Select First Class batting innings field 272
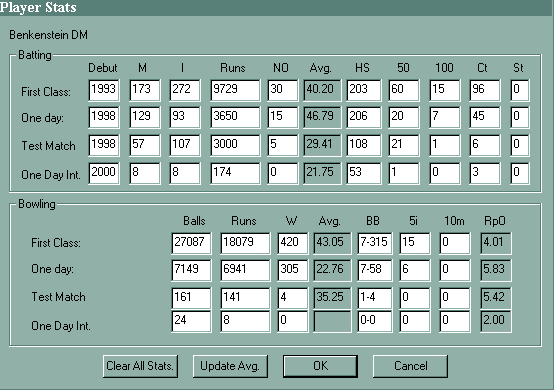Screen dimensions: 554x390 185,90
